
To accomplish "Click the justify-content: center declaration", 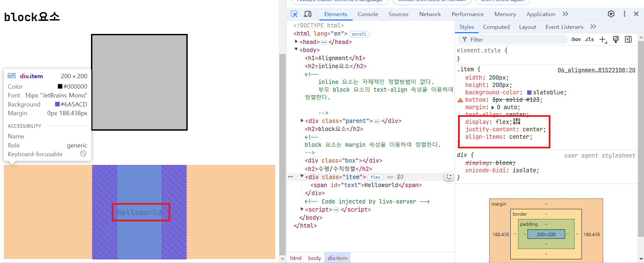I will 505,129.
